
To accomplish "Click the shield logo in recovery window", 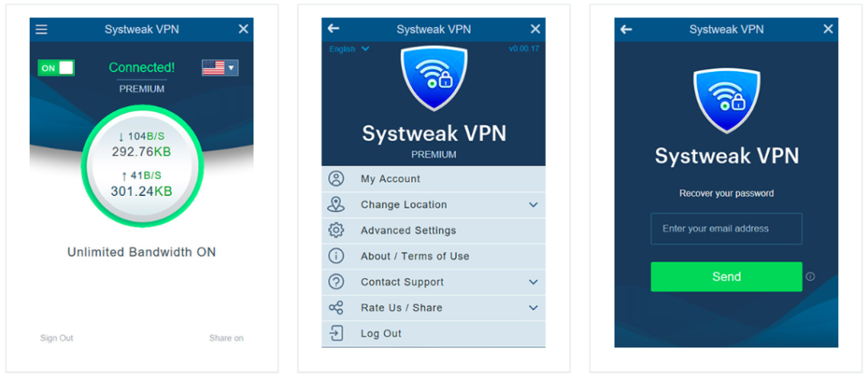I will tap(726, 102).
